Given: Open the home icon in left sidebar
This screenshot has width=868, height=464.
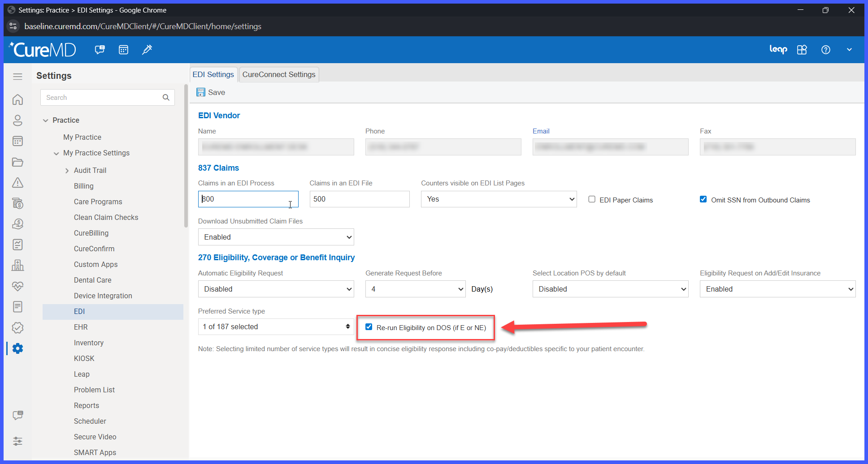Looking at the screenshot, I should pos(17,99).
